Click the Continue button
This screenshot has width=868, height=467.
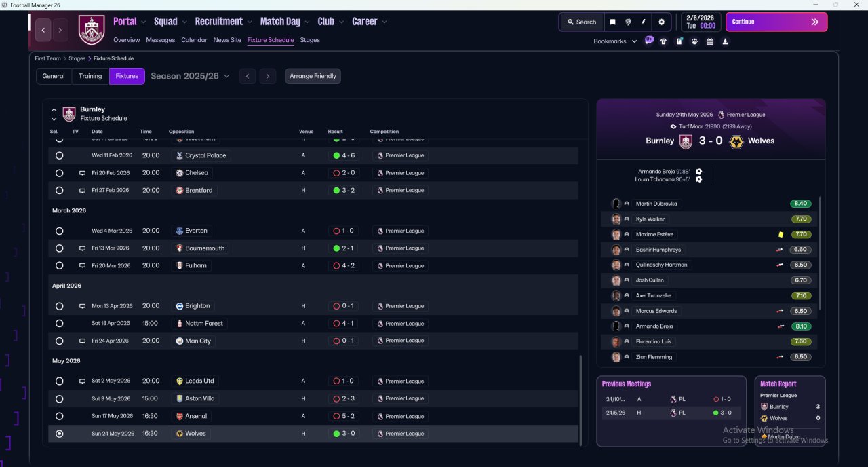coord(776,22)
